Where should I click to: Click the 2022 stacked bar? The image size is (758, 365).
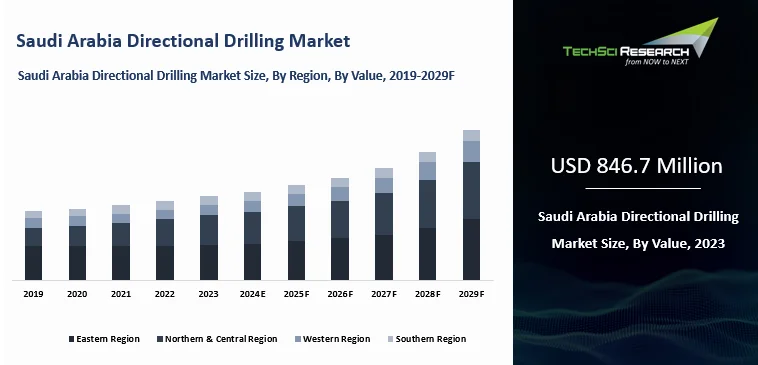click(x=165, y=241)
